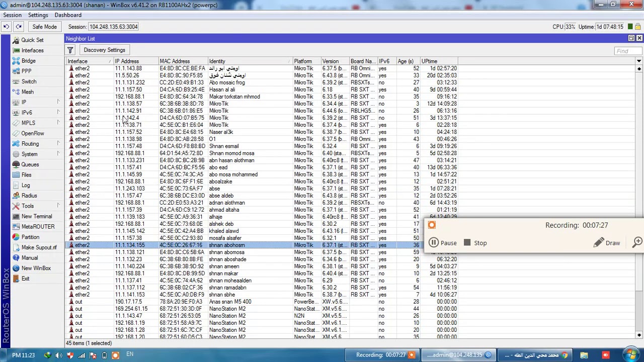Screen dimensions: 644x362
Task: Open Bridge from sidebar
Action: 28,61
